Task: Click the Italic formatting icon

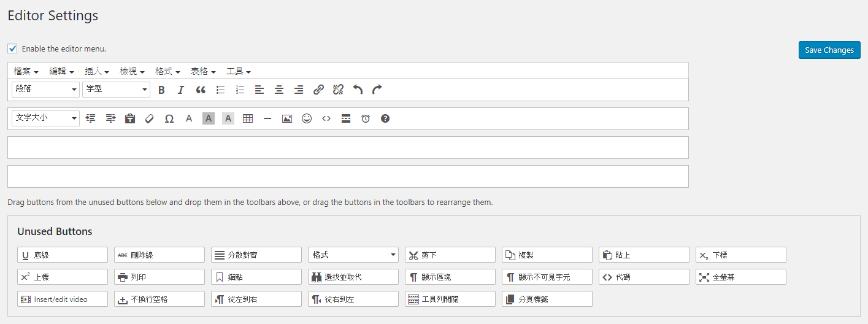Action: click(x=181, y=90)
